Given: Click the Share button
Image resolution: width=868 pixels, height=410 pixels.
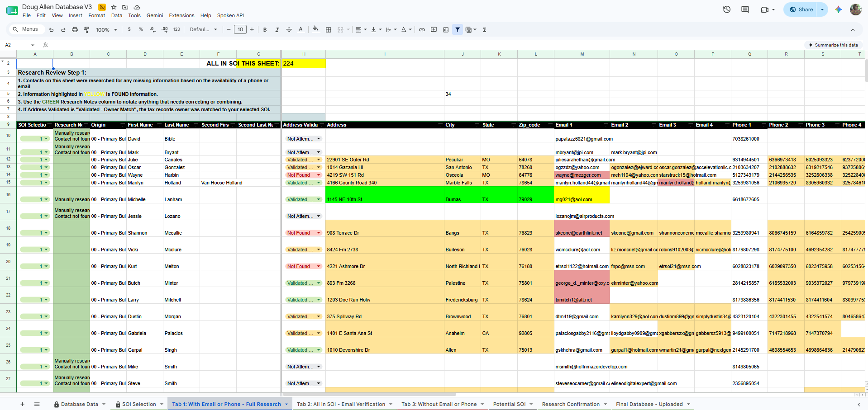Looking at the screenshot, I should tap(801, 9).
